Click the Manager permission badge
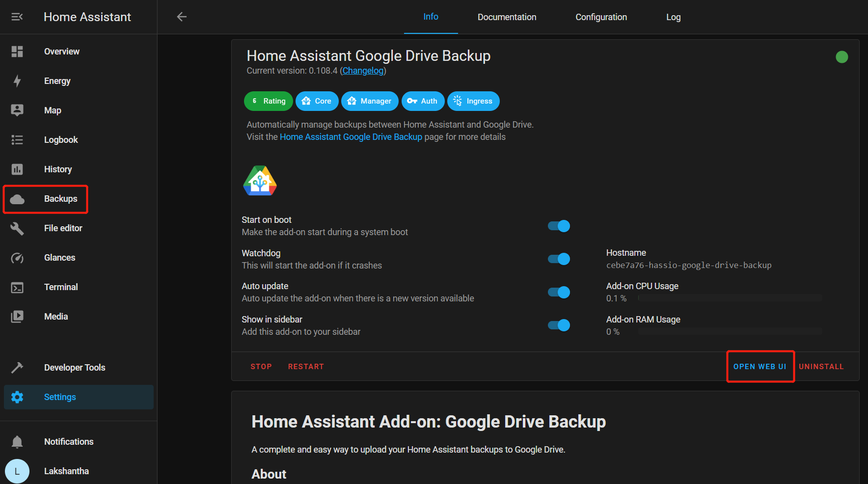 [370, 101]
